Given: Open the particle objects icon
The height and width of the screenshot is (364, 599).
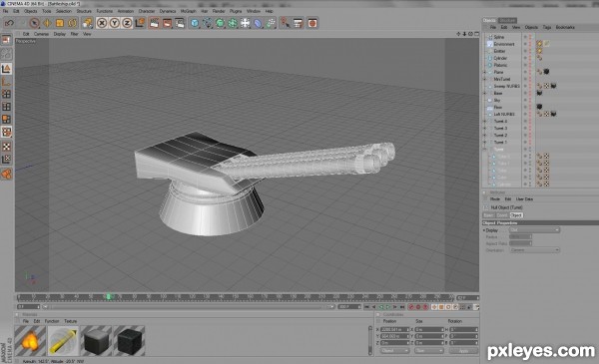Looking at the screenshot, I should tap(271, 23).
